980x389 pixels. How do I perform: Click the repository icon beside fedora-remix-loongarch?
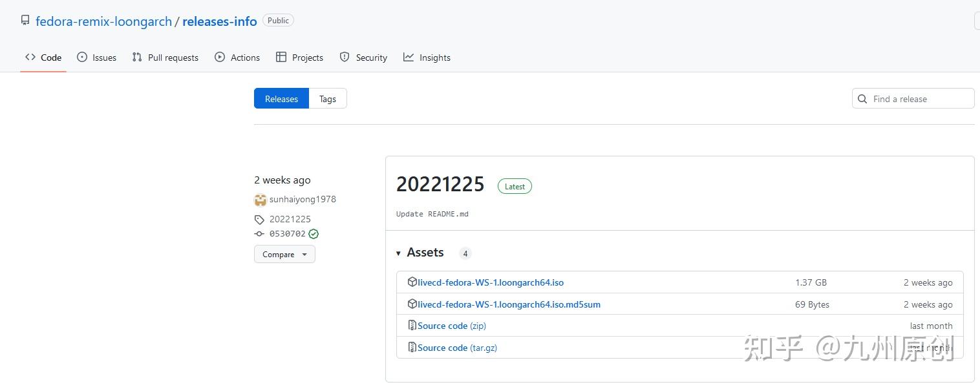25,21
